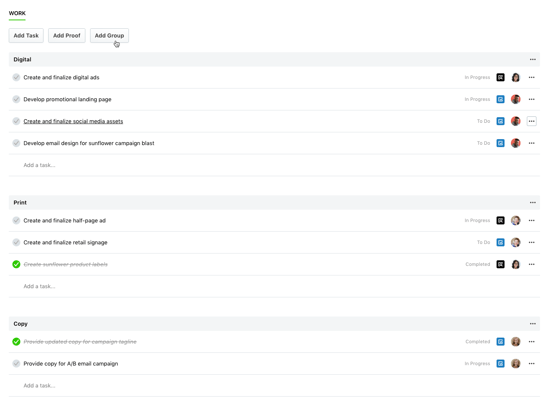Click the blue task icon on landing page row

(501, 99)
